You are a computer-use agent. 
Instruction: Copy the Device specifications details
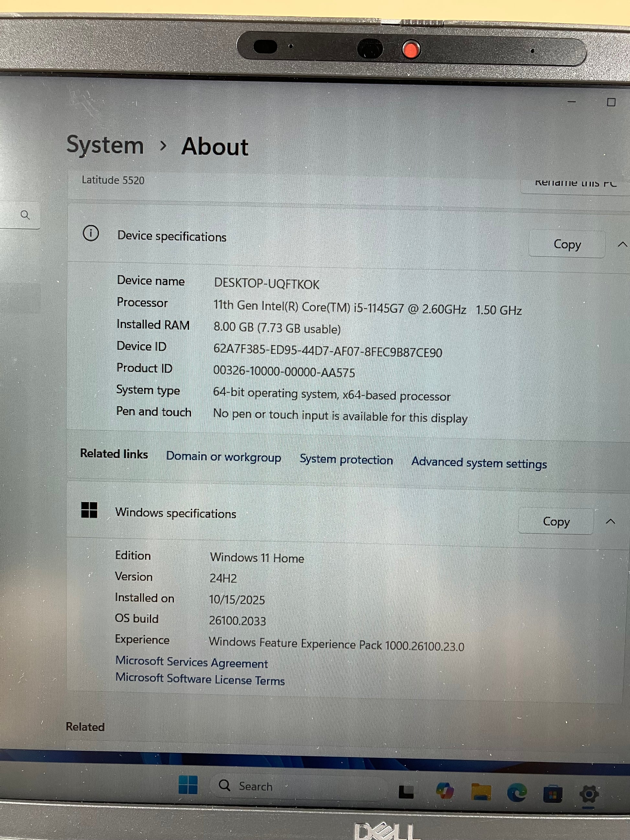point(567,245)
